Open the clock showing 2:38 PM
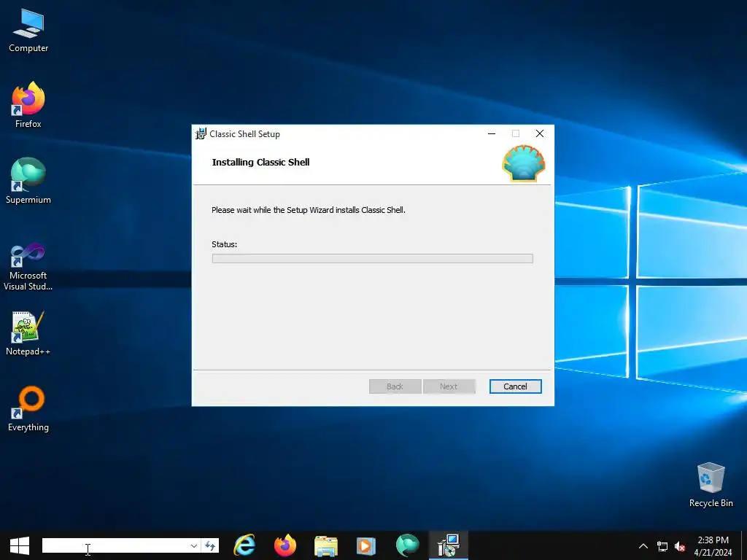The height and width of the screenshot is (560, 747). point(713,546)
